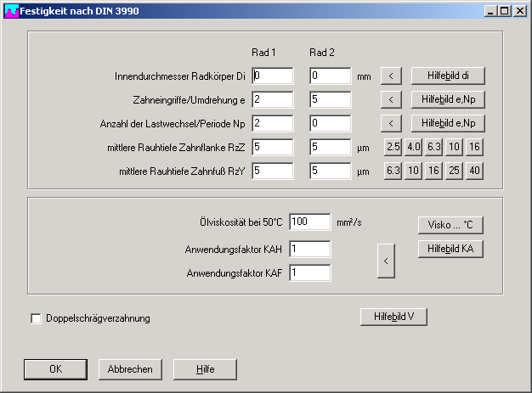Viewport: 532px width, 393px height.
Task: Open the Visko ... °C converter
Action: (450, 225)
